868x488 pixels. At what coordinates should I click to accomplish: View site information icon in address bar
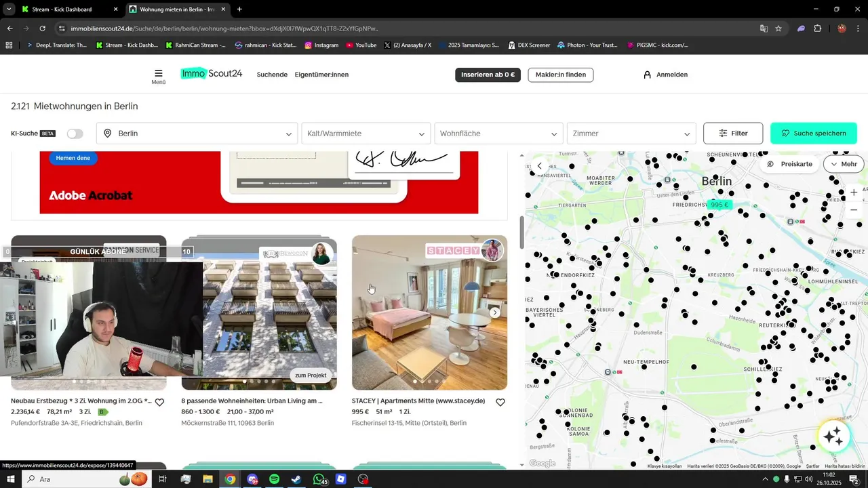click(62, 28)
